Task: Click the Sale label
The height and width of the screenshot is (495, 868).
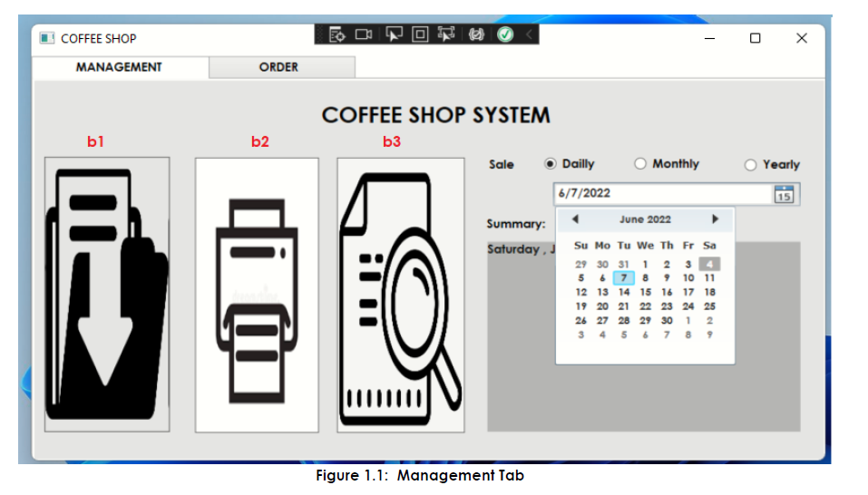Action: coord(502,165)
